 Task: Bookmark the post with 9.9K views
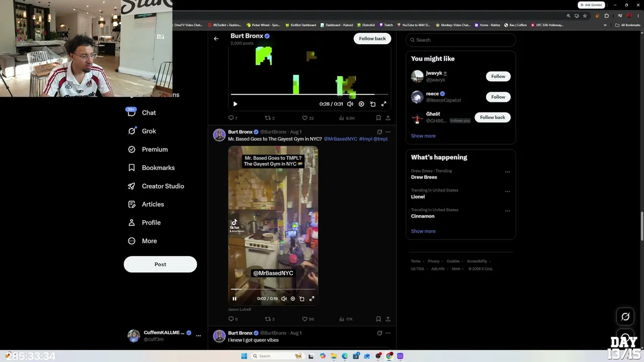(x=378, y=118)
